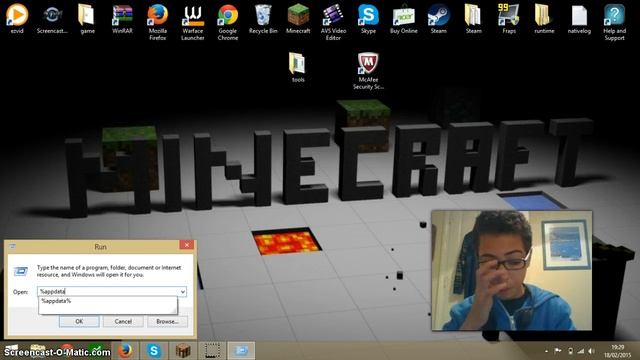Open AVS Video Editor shortcut
Viewport: 640px width, 360px height.
pos(333,22)
